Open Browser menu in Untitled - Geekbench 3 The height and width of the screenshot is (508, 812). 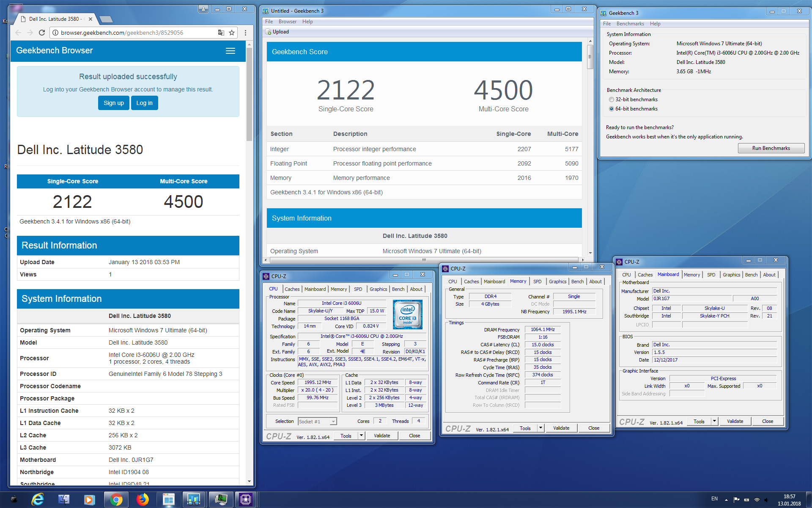tap(287, 22)
